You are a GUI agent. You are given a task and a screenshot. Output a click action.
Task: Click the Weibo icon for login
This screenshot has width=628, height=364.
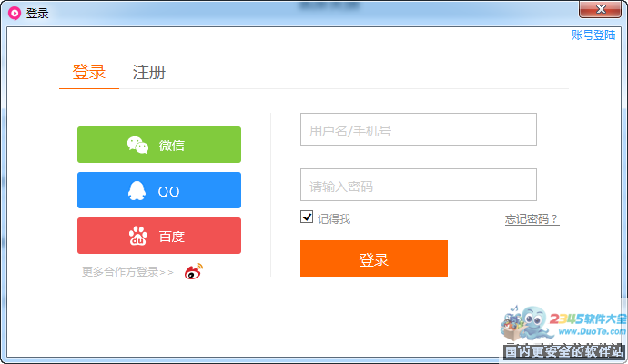tap(194, 271)
